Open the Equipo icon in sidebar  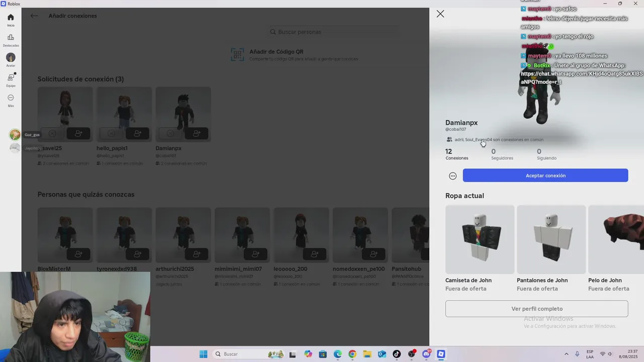pyautogui.click(x=11, y=80)
